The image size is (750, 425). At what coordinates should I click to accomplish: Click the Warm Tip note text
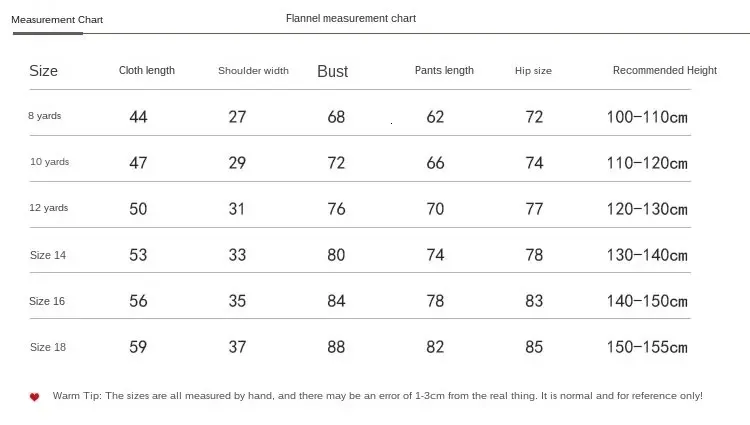pos(377,396)
